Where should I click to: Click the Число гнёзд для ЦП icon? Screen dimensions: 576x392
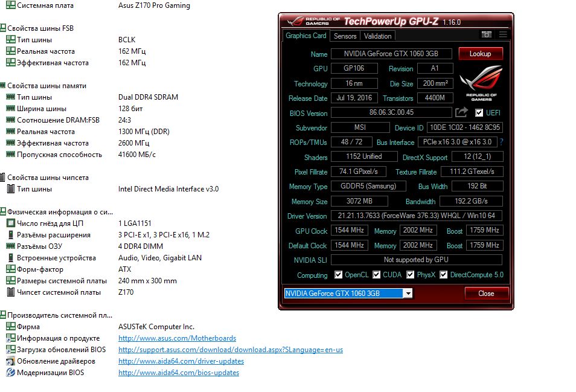(x=11, y=223)
